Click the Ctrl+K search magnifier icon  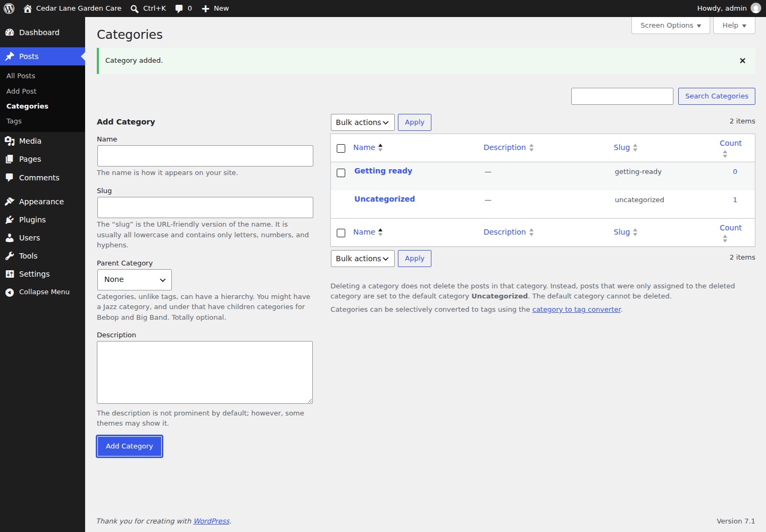[135, 9]
